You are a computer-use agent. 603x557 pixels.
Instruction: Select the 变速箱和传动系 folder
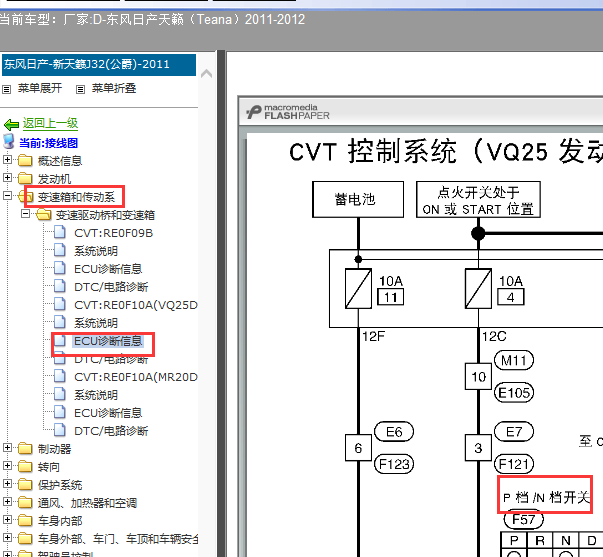[76, 197]
